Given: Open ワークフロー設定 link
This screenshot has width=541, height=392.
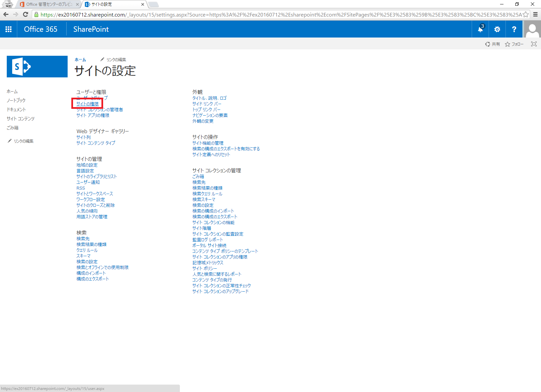Looking at the screenshot, I should [91, 199].
